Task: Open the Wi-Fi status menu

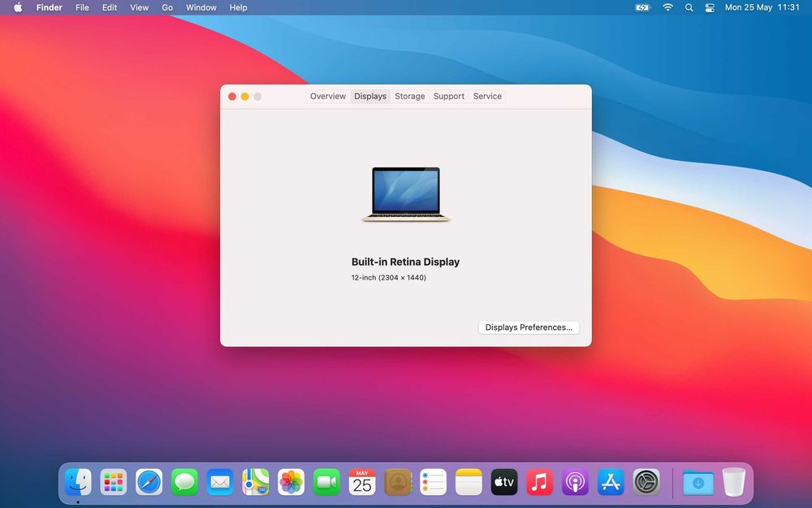Action: (668, 7)
